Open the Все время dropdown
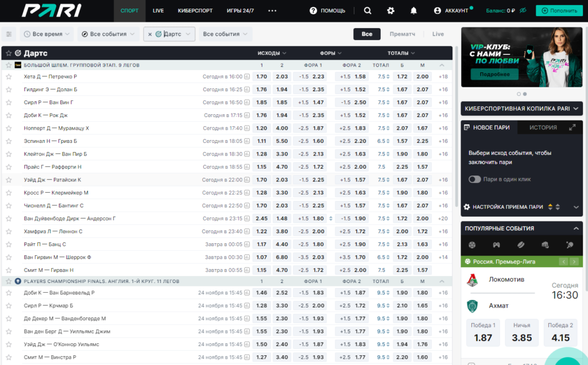588x365 pixels. (47, 34)
